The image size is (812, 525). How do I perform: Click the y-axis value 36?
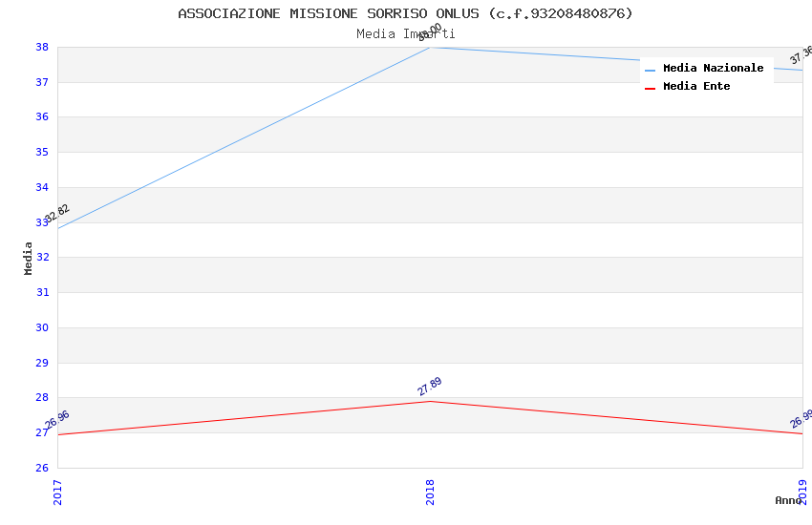pyautogui.click(x=42, y=116)
